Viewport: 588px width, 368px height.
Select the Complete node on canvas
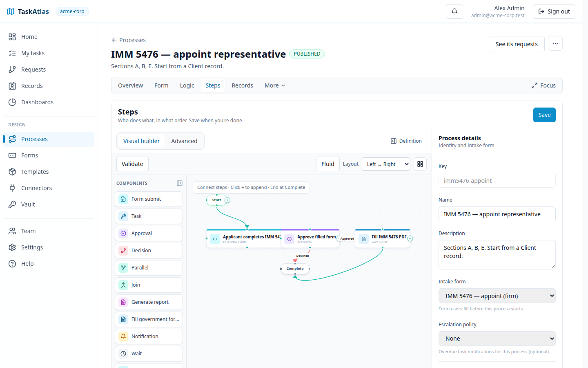295,269
